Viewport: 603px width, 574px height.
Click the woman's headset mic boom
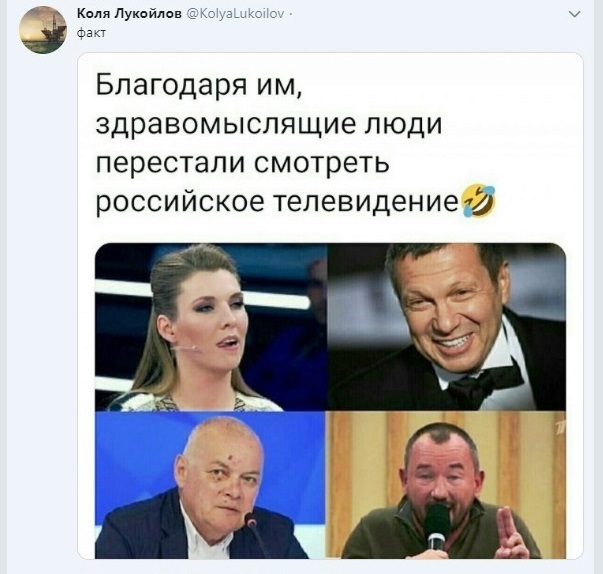tap(185, 348)
